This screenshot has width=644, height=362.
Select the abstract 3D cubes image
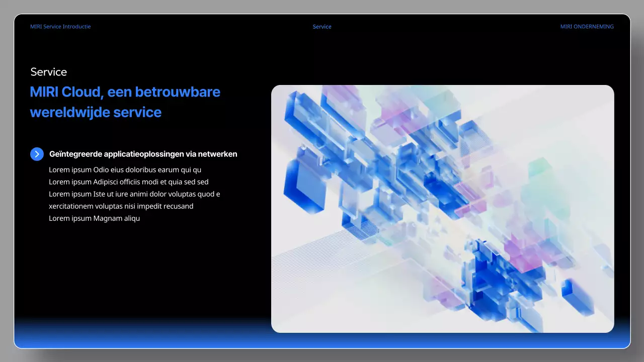coord(442,209)
